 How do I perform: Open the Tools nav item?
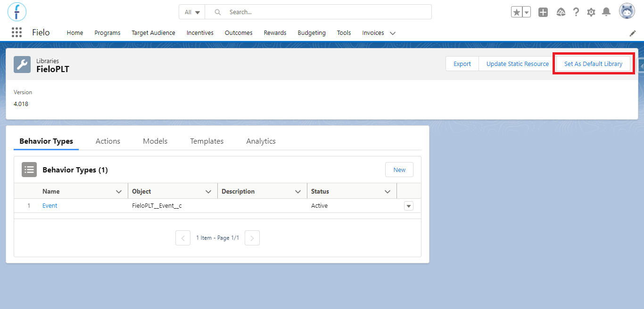tap(344, 33)
